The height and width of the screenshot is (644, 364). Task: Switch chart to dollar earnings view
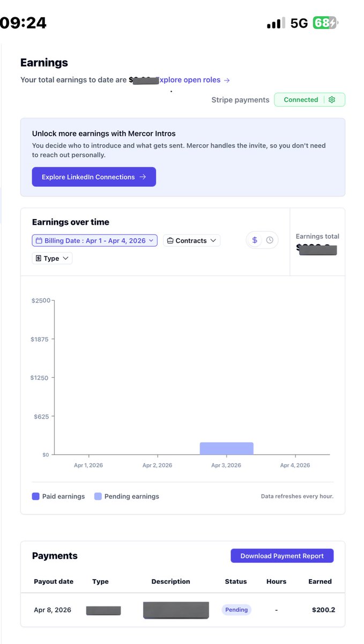[x=255, y=240]
